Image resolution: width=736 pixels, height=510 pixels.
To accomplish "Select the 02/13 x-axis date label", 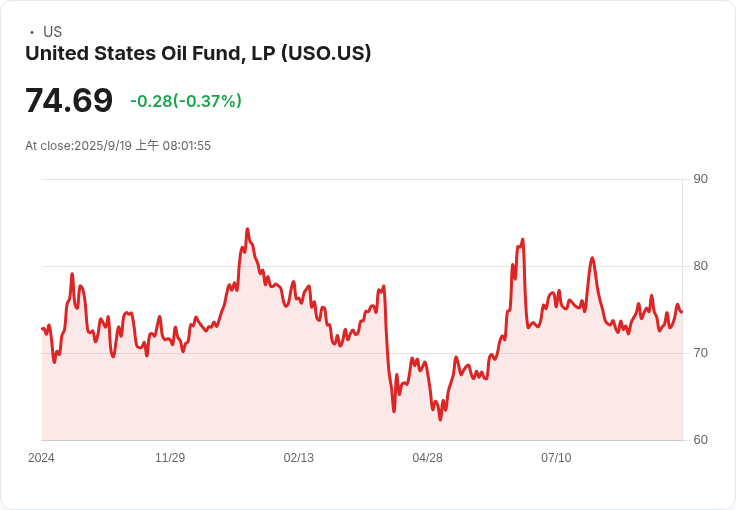I will click(299, 458).
